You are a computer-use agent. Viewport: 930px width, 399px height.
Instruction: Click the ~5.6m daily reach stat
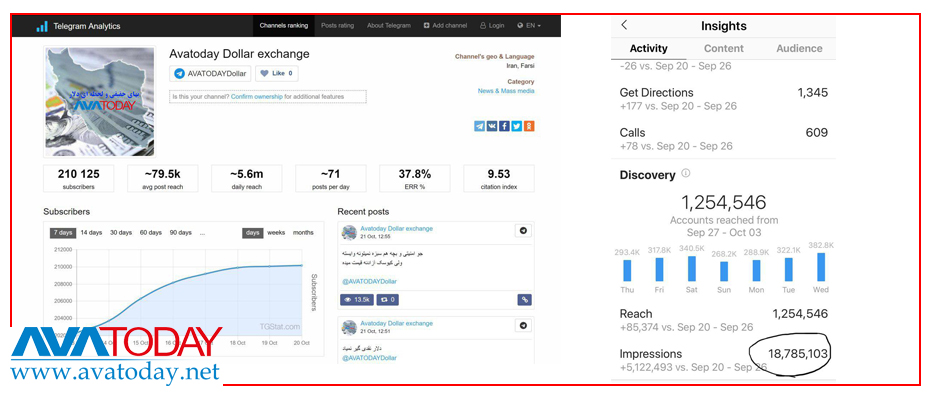pyautogui.click(x=247, y=178)
